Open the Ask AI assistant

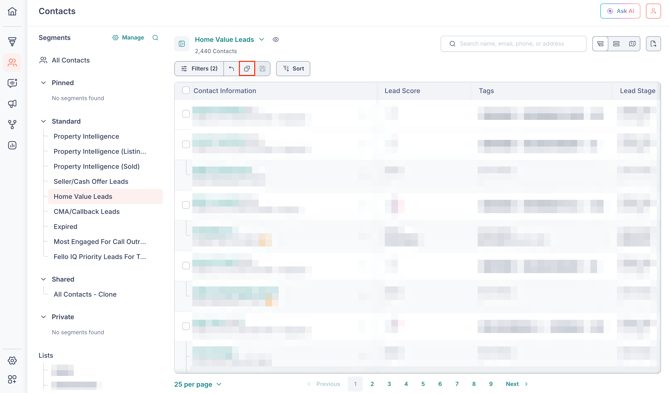click(620, 11)
